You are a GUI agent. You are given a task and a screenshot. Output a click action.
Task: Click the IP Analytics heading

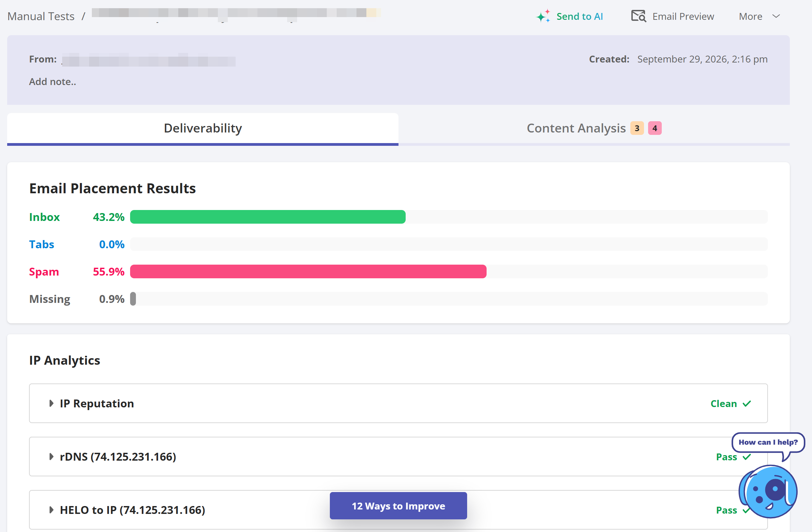[x=65, y=361]
